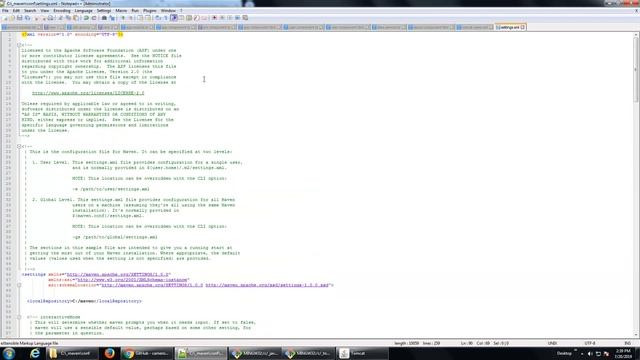The image size is (640, 360).
Task: Open the Document Map panel icon
Action: click(x=189, y=18)
